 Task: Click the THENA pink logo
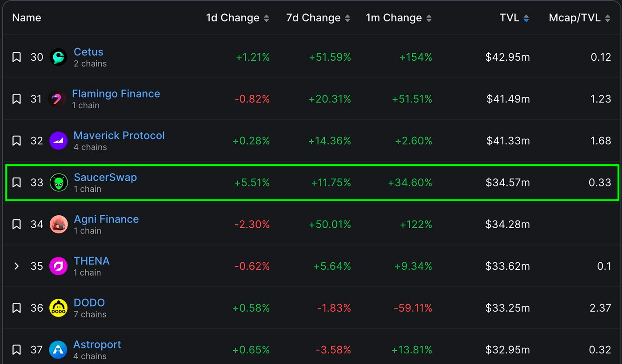[58, 266]
